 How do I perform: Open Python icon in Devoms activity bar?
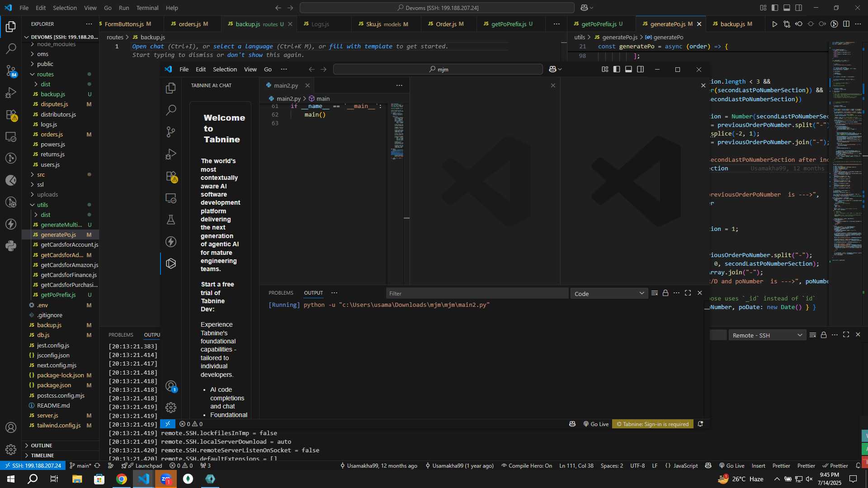[11, 246]
